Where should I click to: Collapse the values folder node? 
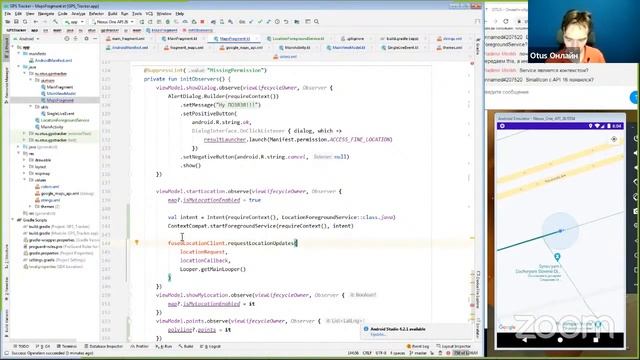[x=24, y=180]
